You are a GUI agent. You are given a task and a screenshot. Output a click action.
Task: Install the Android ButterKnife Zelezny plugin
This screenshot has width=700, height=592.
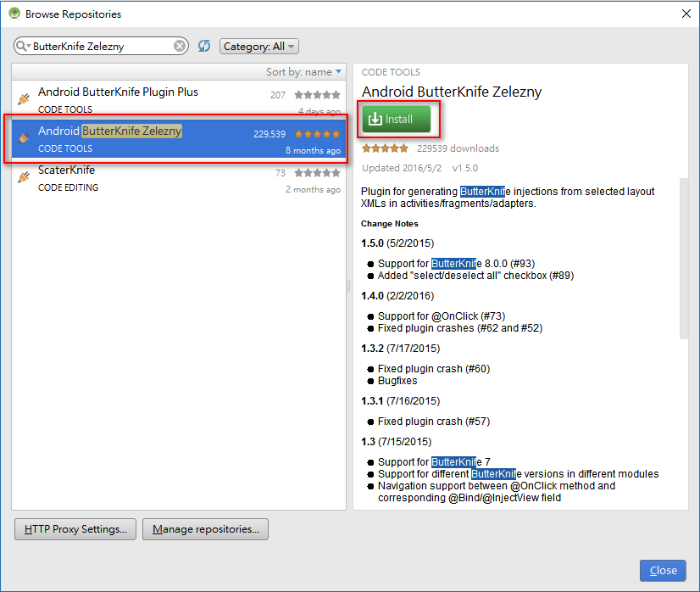397,119
